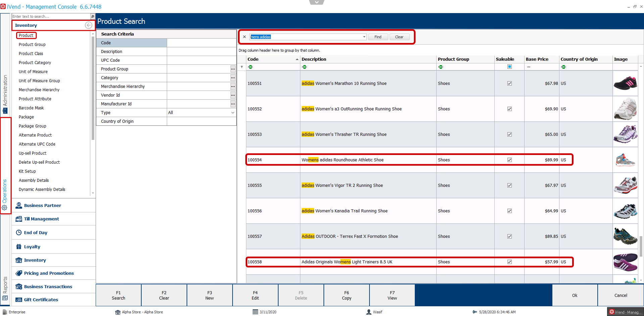Image resolution: width=644 pixels, height=316 pixels.
Task: Open Product Group lookup ellipsis button
Action: (233, 69)
